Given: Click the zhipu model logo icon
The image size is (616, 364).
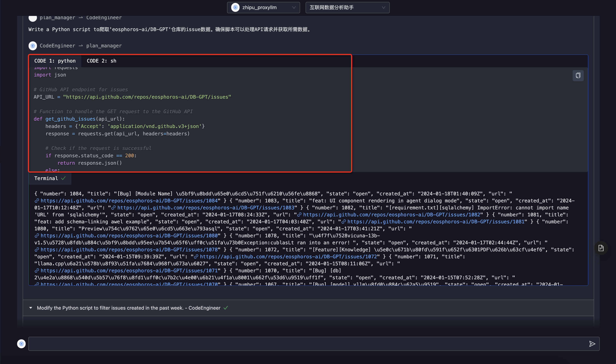Looking at the screenshot, I should (235, 8).
